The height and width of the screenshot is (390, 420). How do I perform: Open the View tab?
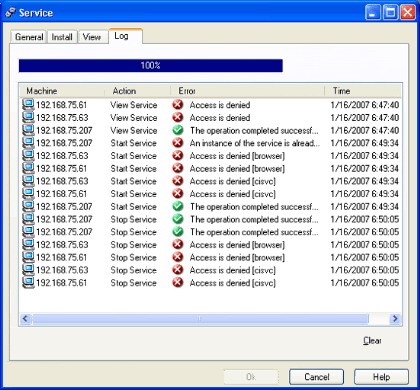92,37
